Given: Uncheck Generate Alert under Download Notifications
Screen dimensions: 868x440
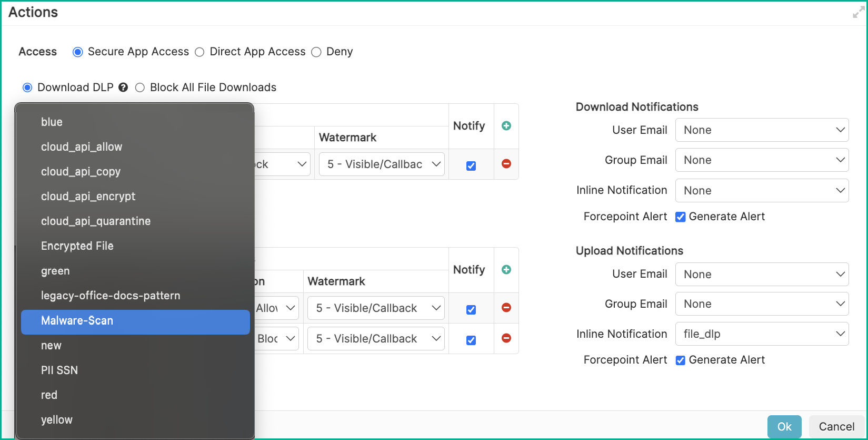Looking at the screenshot, I should [x=681, y=217].
